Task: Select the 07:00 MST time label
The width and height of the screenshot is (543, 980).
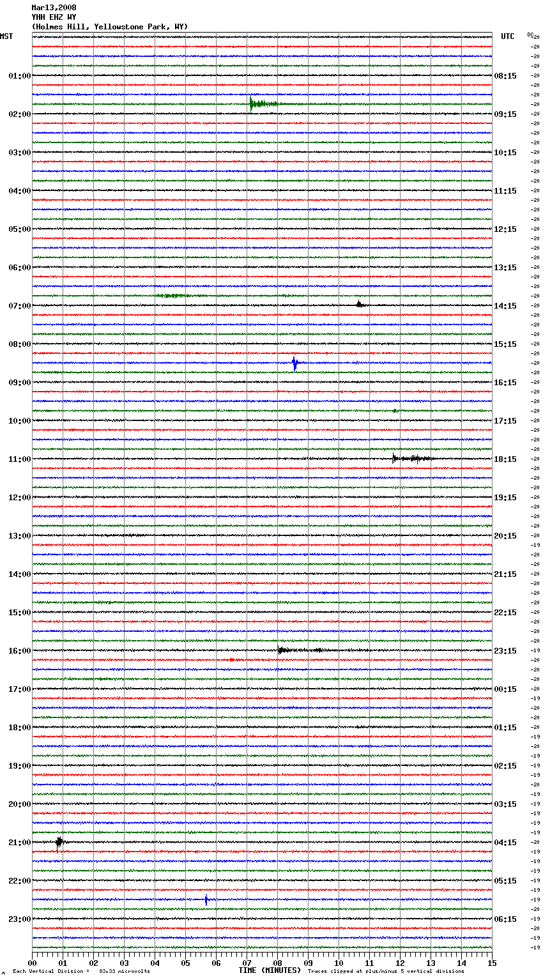Action: 19,306
